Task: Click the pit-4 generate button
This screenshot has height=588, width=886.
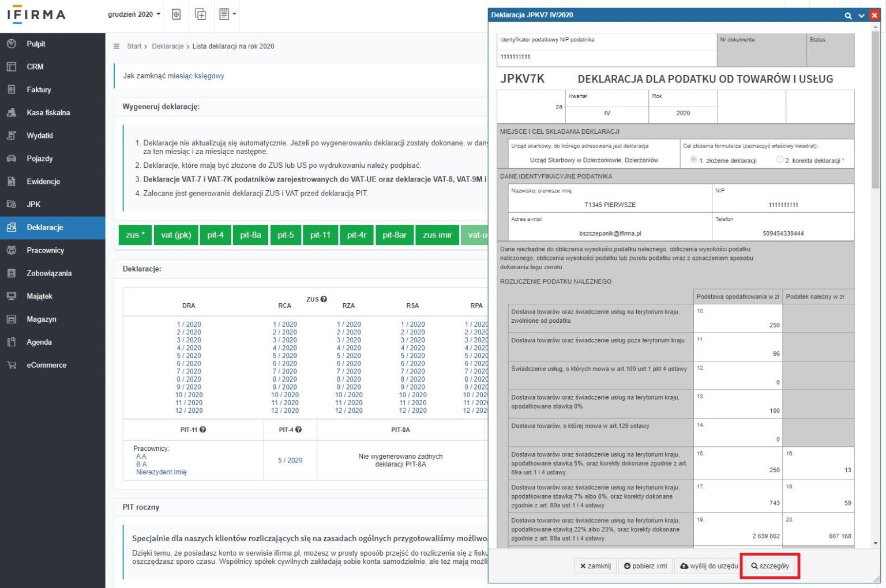Action: 216,235
